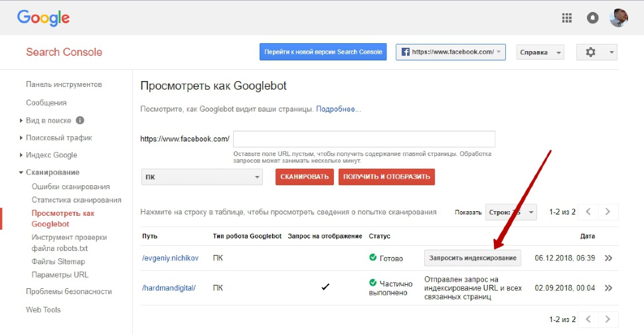The height and width of the screenshot is (336, 644).
Task: Select Просмотреть как Googlebot in sidebar
Action: tap(63, 218)
